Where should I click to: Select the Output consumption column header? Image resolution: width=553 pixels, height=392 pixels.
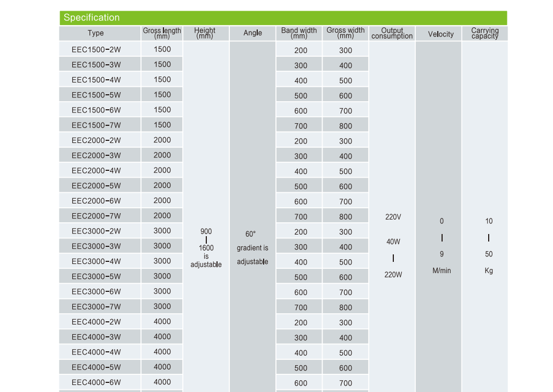392,33
